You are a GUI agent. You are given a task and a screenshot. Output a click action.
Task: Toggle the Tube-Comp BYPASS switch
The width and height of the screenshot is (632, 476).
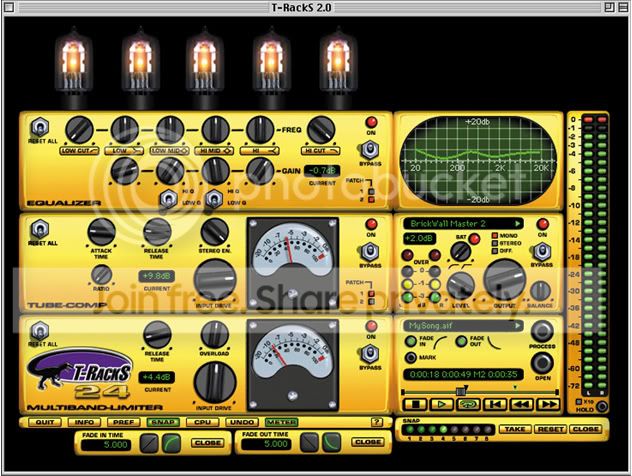[370, 252]
